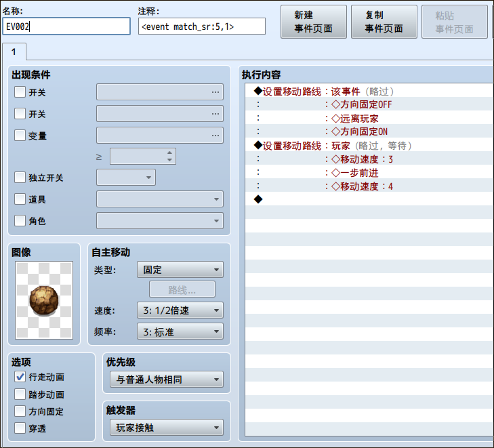Open the 频率 dropdown showing 标准
The height and width of the screenshot is (448, 494).
[x=180, y=331]
